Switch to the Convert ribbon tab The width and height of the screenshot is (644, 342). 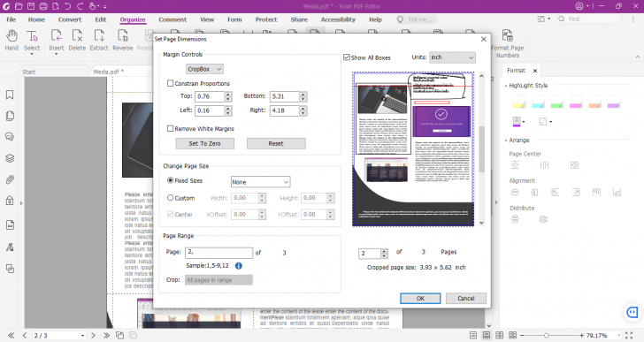[70, 19]
